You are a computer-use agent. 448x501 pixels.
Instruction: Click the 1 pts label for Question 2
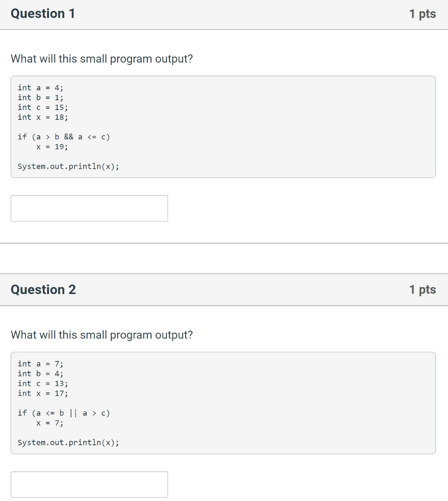tap(423, 290)
